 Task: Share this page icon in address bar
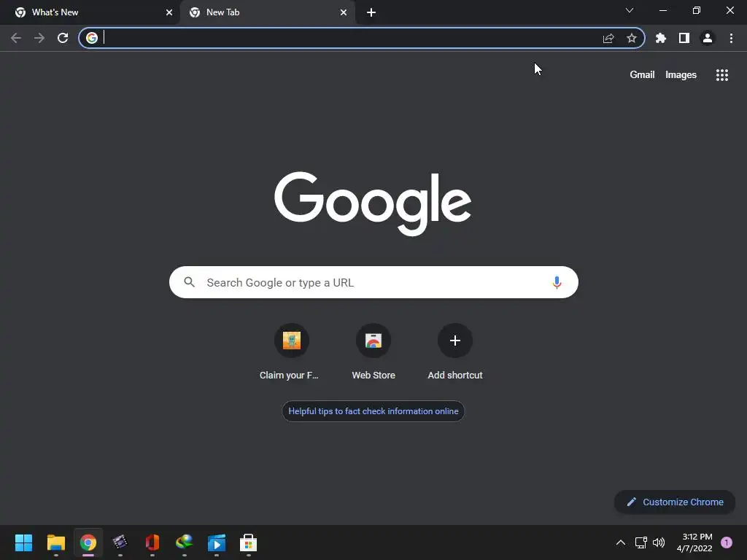(x=608, y=38)
